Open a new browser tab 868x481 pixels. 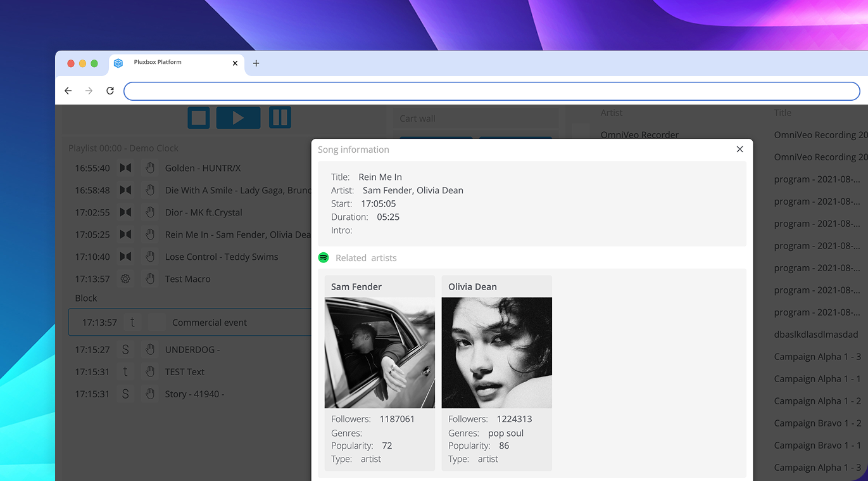click(256, 63)
